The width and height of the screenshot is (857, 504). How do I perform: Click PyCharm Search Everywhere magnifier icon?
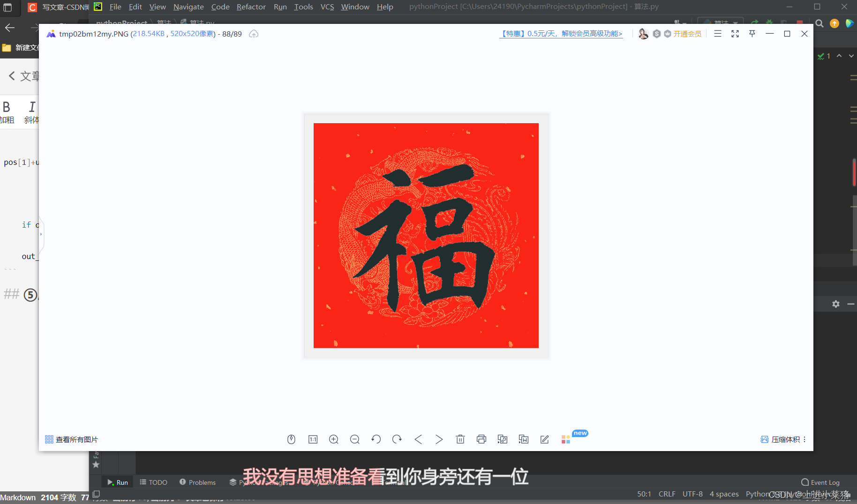pos(819,23)
